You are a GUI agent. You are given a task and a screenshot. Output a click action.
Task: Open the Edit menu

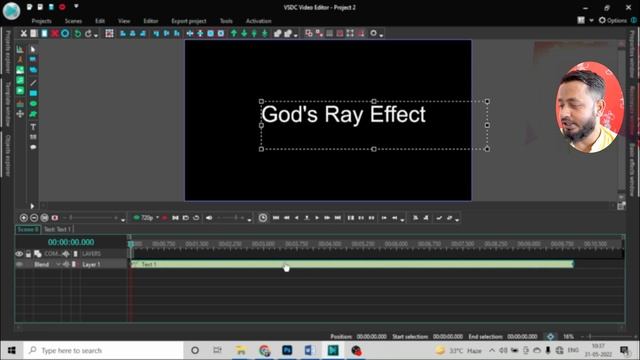coord(100,21)
